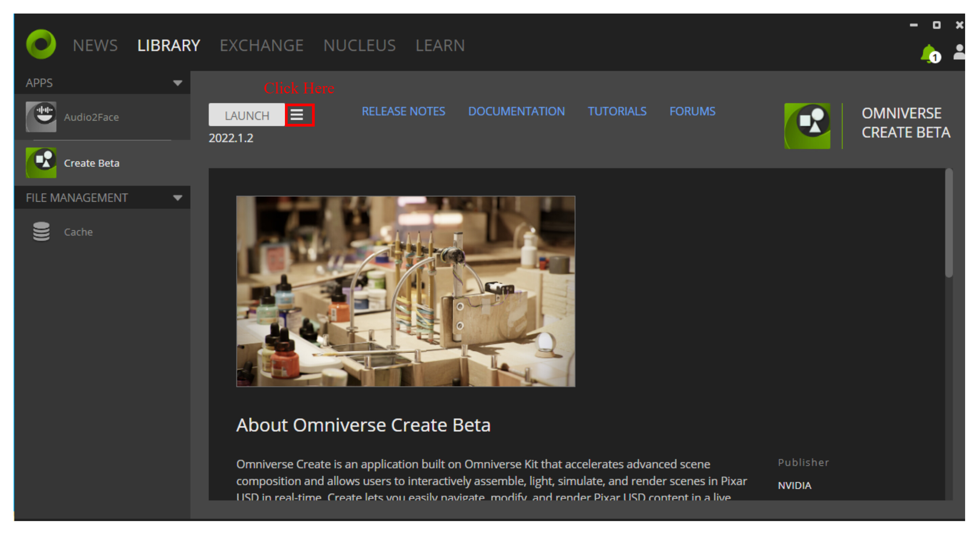Click the Omniverse green logo icon
The image size is (980, 536).
pyautogui.click(x=41, y=45)
